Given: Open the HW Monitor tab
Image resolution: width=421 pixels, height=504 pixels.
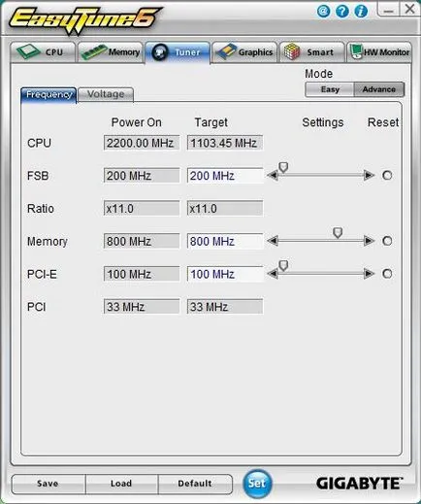Looking at the screenshot, I should pos(379,51).
